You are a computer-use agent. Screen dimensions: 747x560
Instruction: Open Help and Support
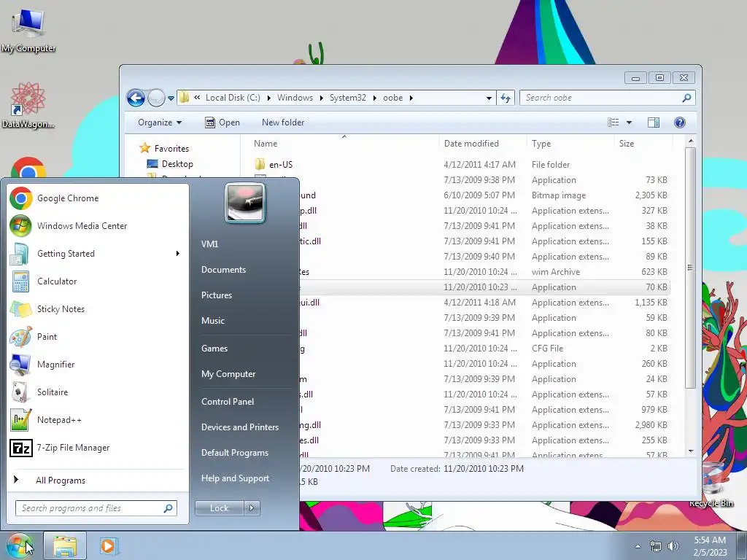point(235,478)
